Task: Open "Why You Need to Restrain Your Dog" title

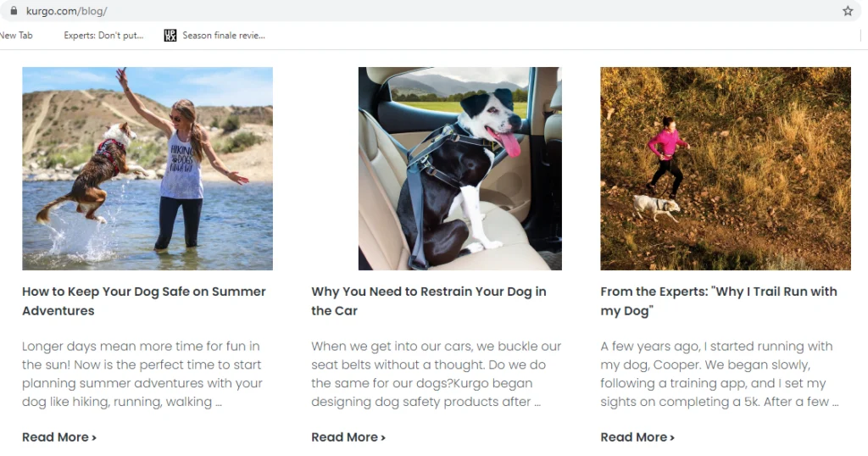Action: point(428,301)
